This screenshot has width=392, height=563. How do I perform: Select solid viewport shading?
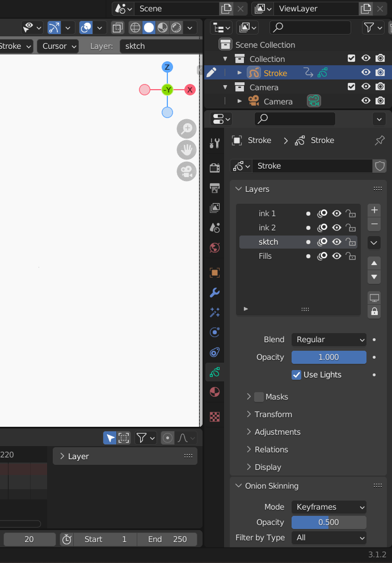(x=149, y=28)
